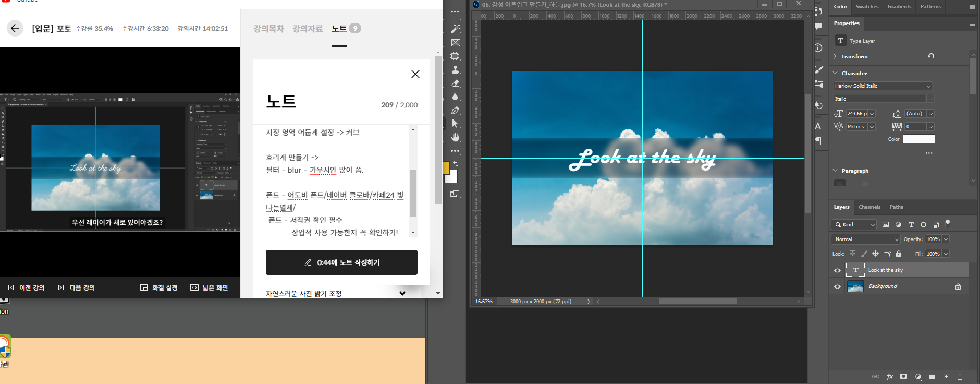This screenshot has height=384, width=980.
Task: Open 화질 설정 quality settings
Action: pos(159,287)
